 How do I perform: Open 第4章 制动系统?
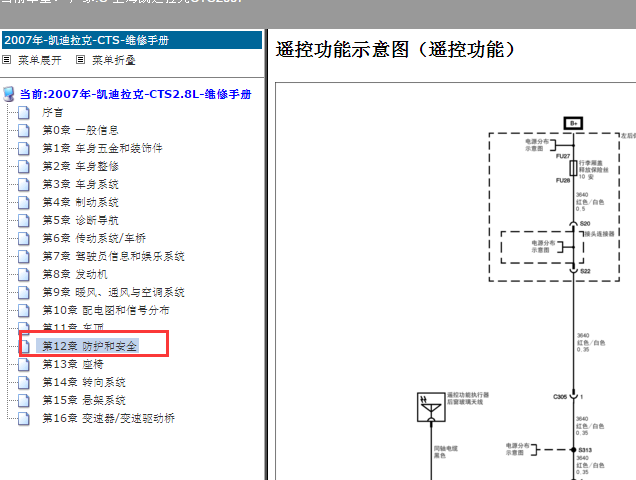80,202
